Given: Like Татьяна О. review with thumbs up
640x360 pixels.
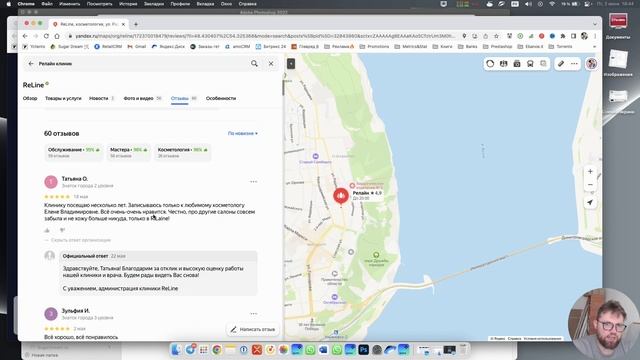Looking at the screenshot, I should coord(47,231).
